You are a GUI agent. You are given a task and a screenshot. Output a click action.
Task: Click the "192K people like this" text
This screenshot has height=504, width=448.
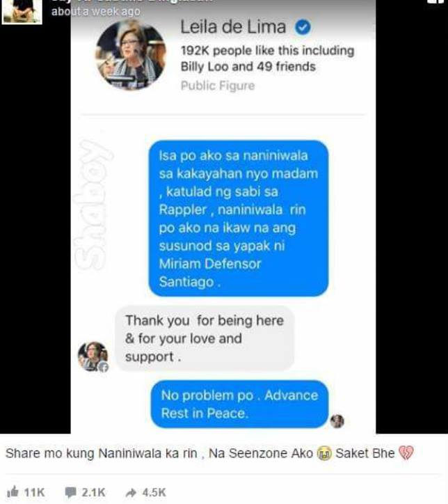click(267, 51)
